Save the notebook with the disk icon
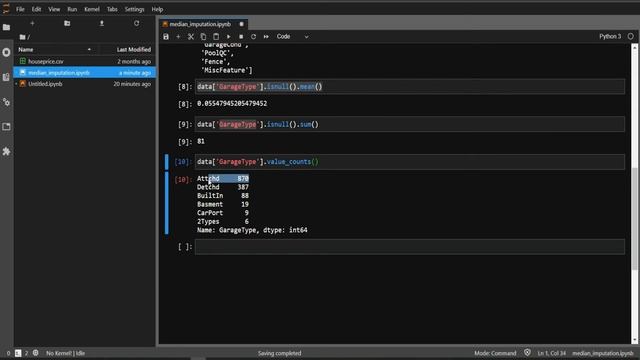 [166, 37]
